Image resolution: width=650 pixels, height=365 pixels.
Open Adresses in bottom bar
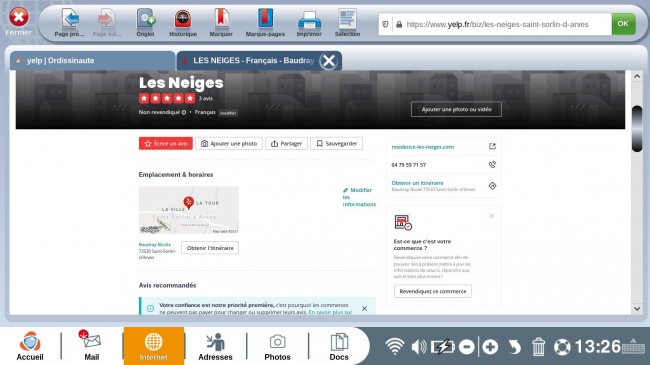point(215,346)
